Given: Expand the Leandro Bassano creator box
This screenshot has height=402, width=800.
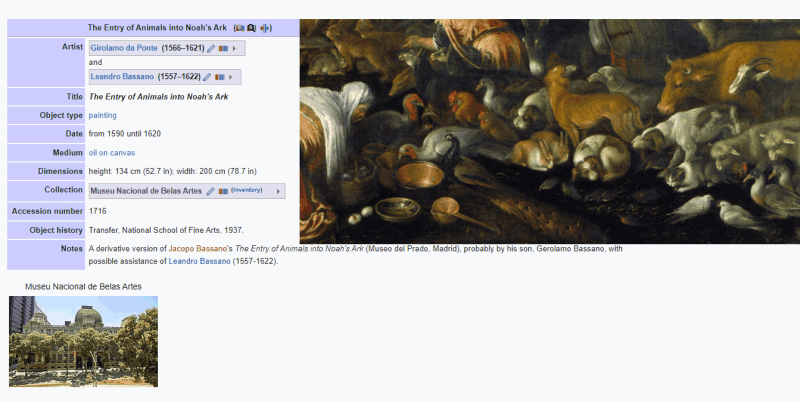Looking at the screenshot, I should (230, 77).
